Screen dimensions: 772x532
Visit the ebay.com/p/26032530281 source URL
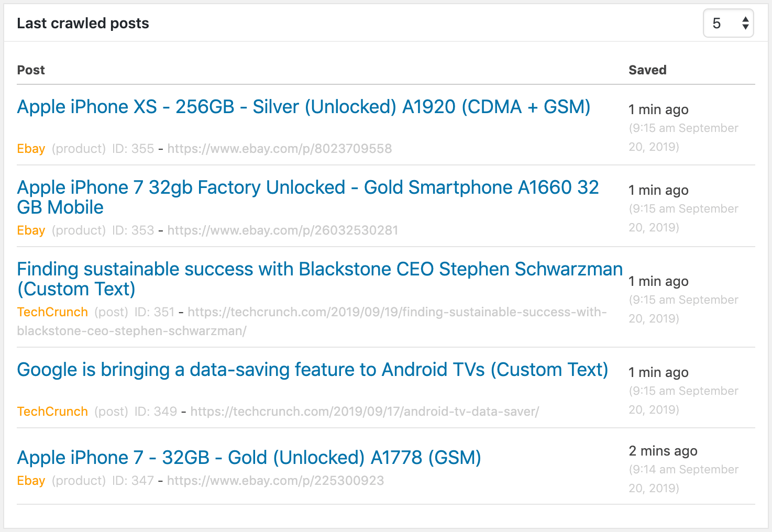(283, 230)
